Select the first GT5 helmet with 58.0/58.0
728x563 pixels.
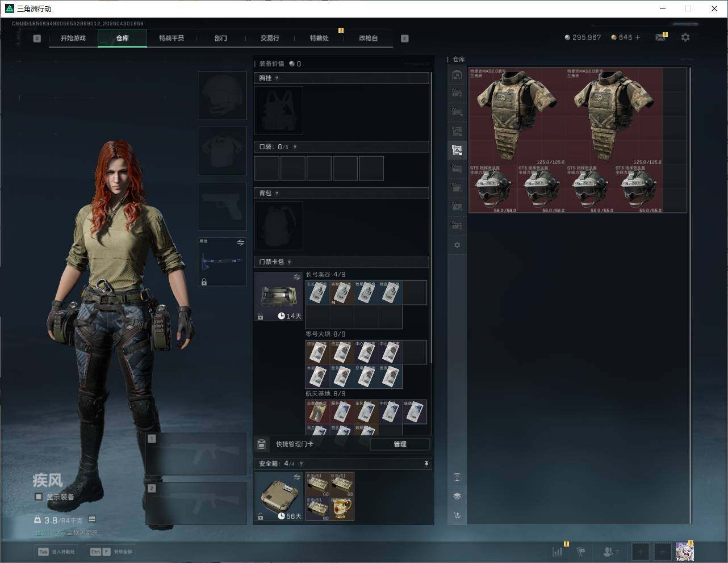click(493, 189)
